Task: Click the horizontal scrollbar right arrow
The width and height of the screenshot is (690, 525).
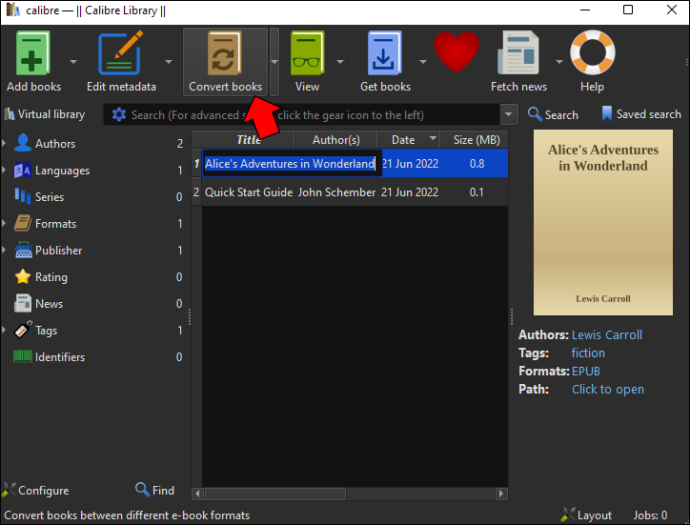Action: pos(501,494)
